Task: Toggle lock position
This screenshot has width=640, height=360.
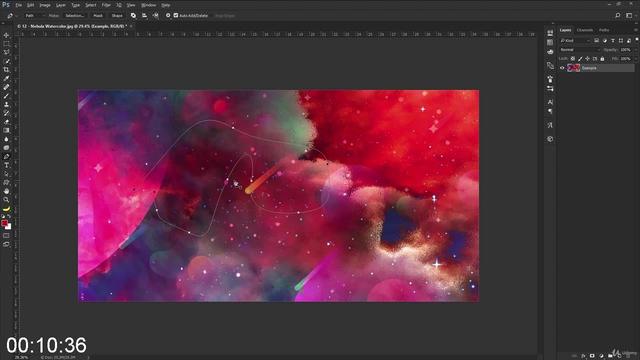Action: (x=587, y=59)
